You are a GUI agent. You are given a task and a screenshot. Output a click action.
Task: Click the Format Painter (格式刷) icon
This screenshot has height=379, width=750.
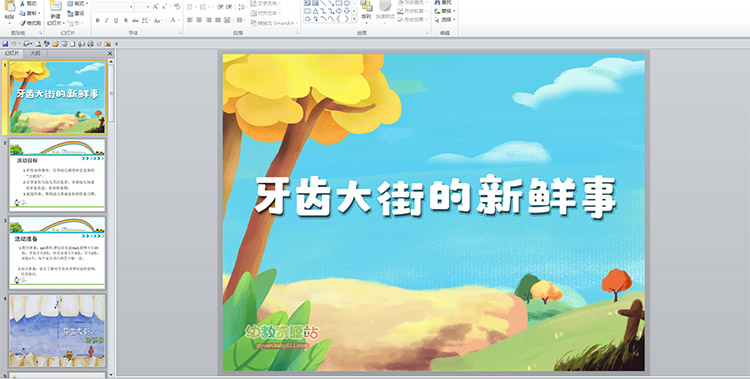tap(22, 23)
